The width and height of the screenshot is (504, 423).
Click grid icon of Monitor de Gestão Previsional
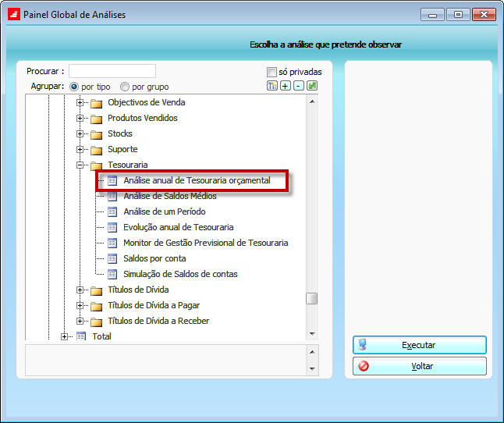[x=112, y=243]
